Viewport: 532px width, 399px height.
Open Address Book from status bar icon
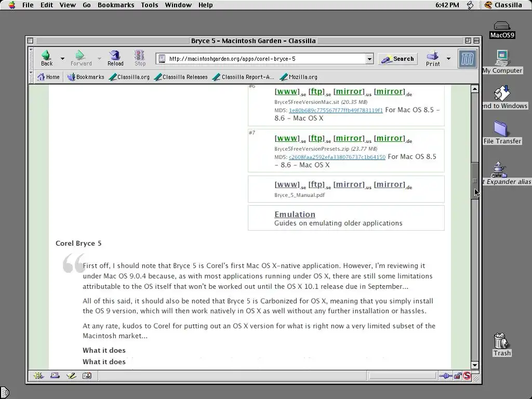(x=87, y=376)
